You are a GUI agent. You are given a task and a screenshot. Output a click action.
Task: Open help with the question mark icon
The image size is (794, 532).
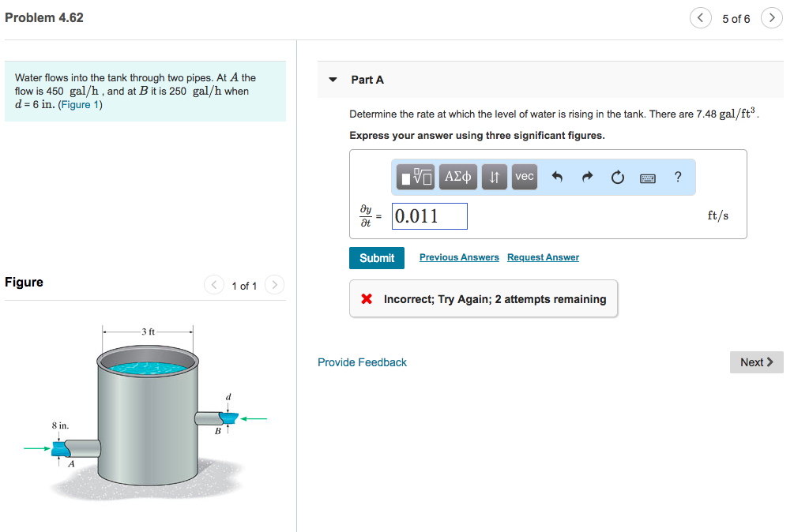click(678, 177)
